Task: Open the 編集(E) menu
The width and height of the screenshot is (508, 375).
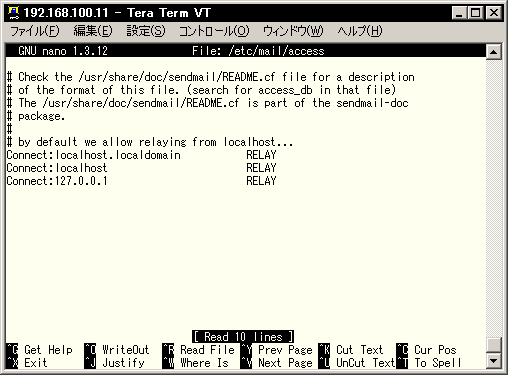Action: click(93, 31)
